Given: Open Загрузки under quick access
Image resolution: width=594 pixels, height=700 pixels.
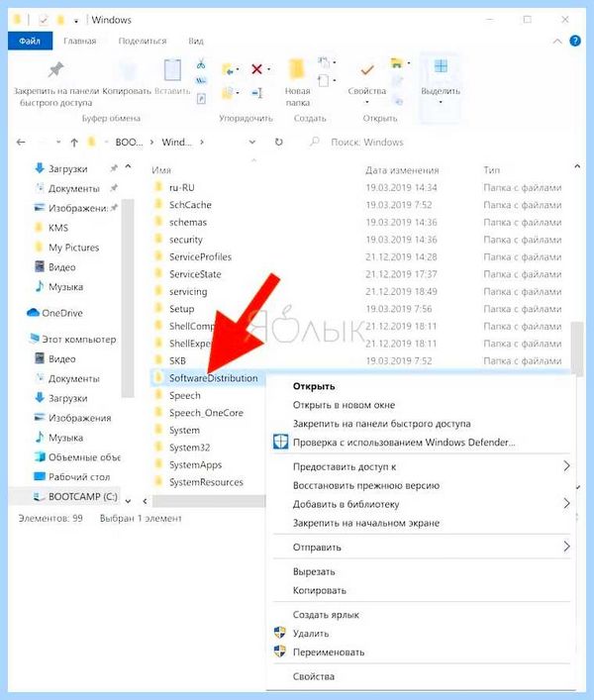Looking at the screenshot, I should 61,168.
